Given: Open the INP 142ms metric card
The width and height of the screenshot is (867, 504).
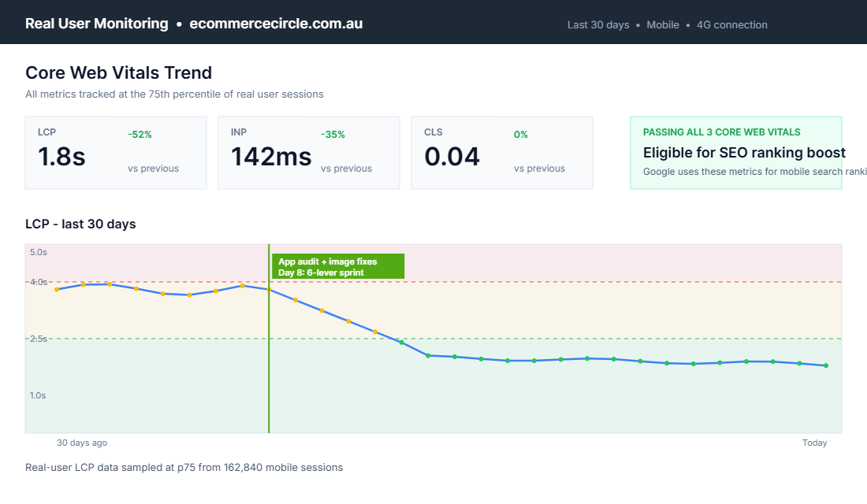Looking at the screenshot, I should 309,153.
